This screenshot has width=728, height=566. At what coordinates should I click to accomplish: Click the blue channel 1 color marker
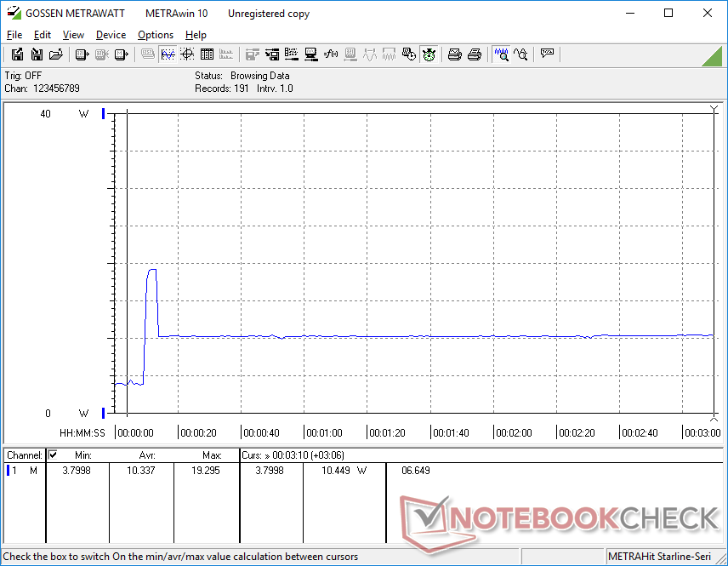pos(8,471)
